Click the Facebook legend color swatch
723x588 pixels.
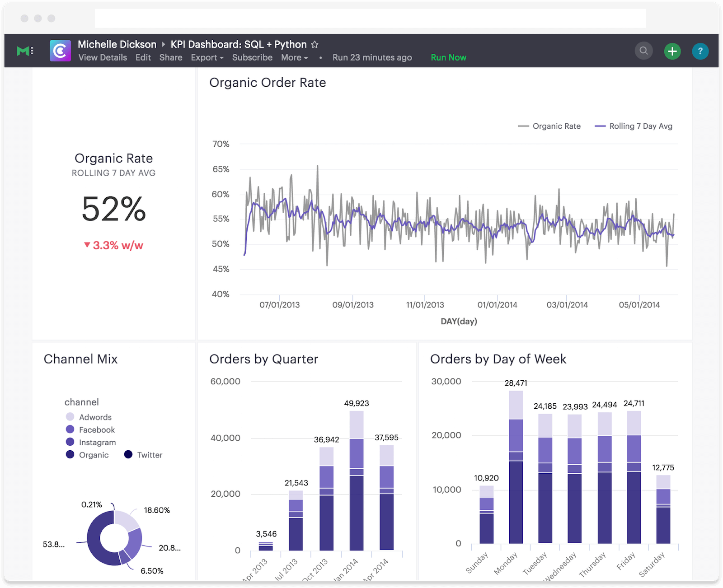point(70,429)
